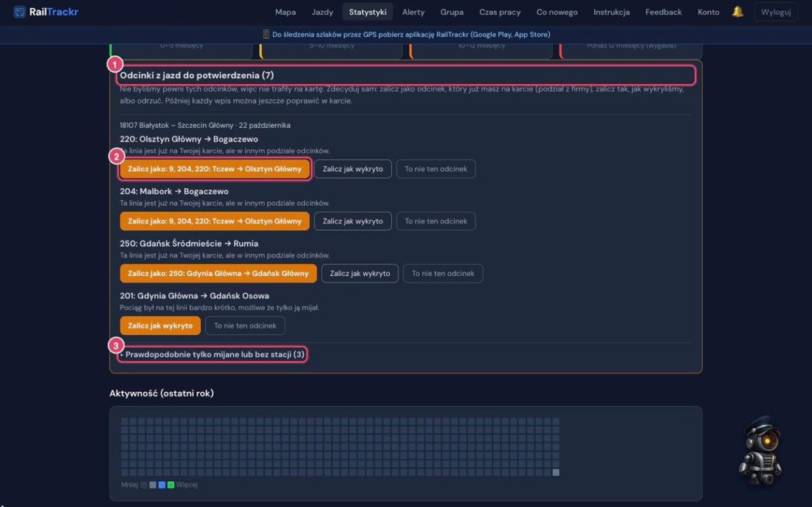Open the Instrukcja page

(612, 12)
